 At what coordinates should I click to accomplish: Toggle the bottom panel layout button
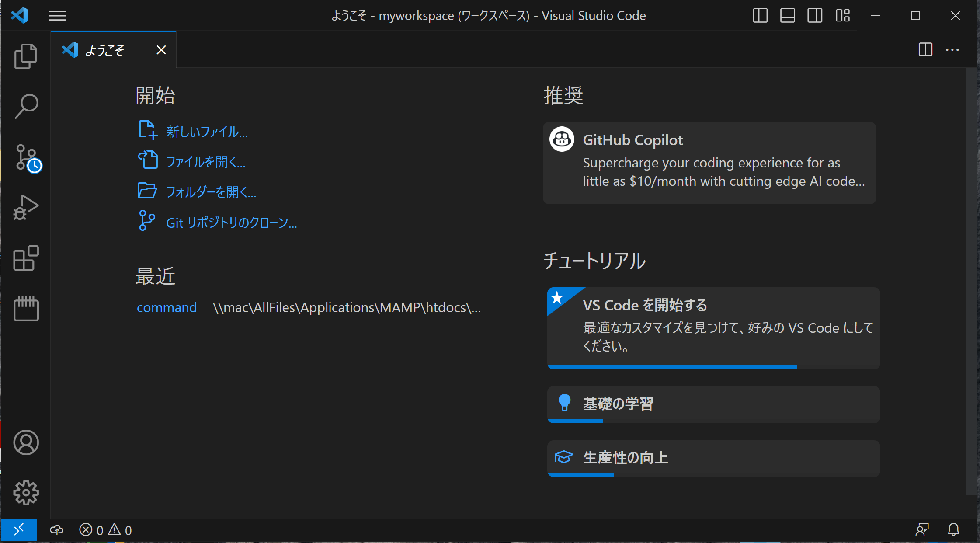[x=787, y=16]
